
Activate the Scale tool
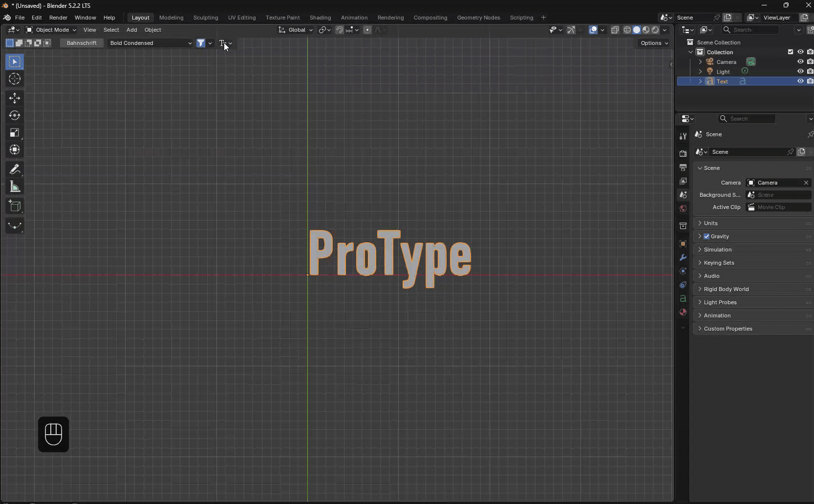(15, 132)
